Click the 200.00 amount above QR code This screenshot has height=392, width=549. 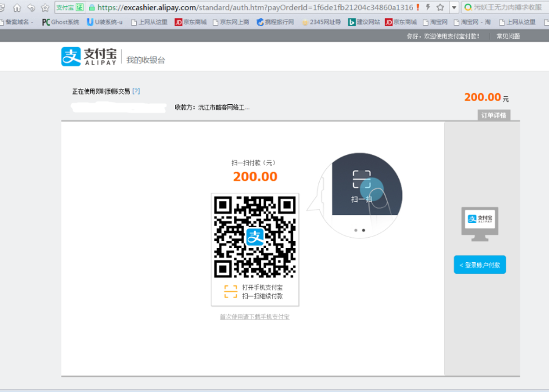255,176
